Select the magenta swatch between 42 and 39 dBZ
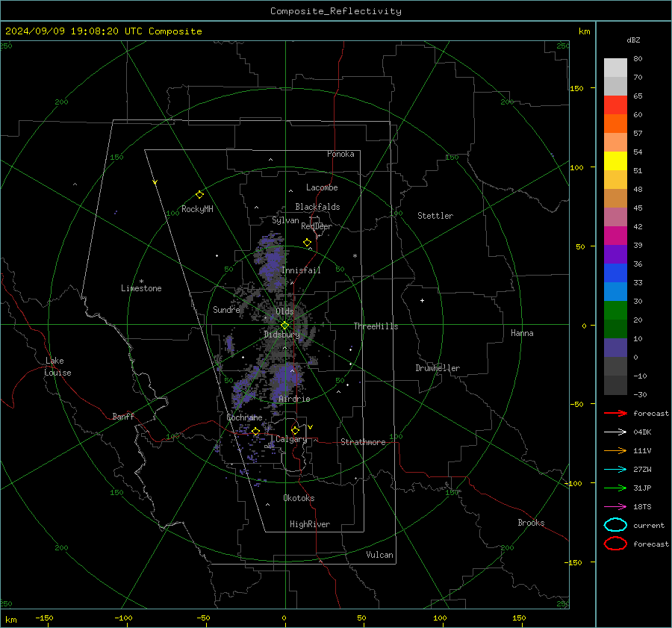The height and width of the screenshot is (628, 672). point(615,236)
